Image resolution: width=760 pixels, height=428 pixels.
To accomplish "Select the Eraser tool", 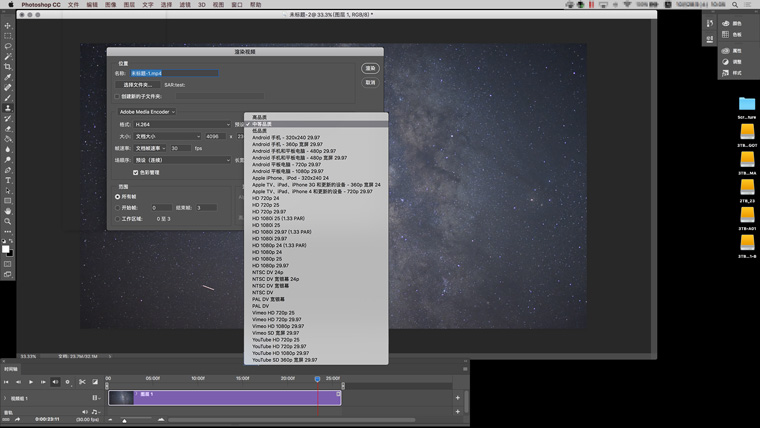I will click(7, 129).
